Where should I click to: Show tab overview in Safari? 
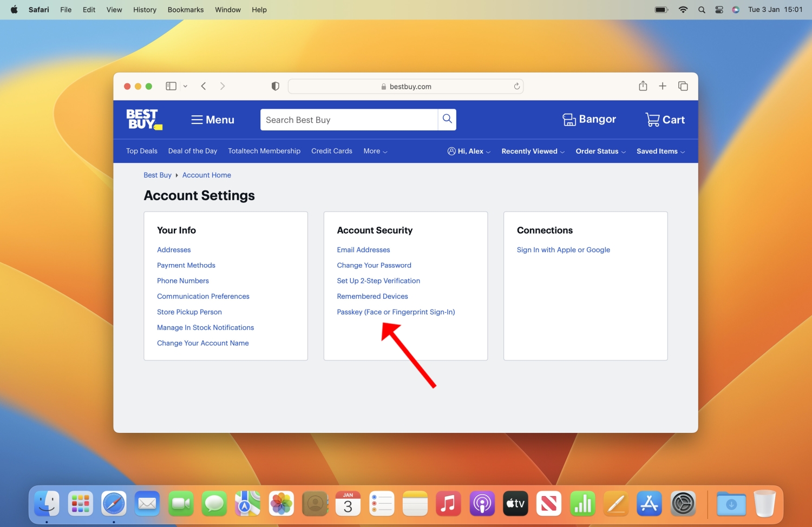click(683, 86)
